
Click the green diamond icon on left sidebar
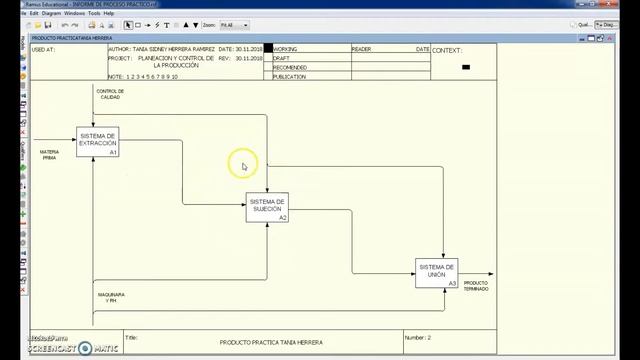(23, 168)
